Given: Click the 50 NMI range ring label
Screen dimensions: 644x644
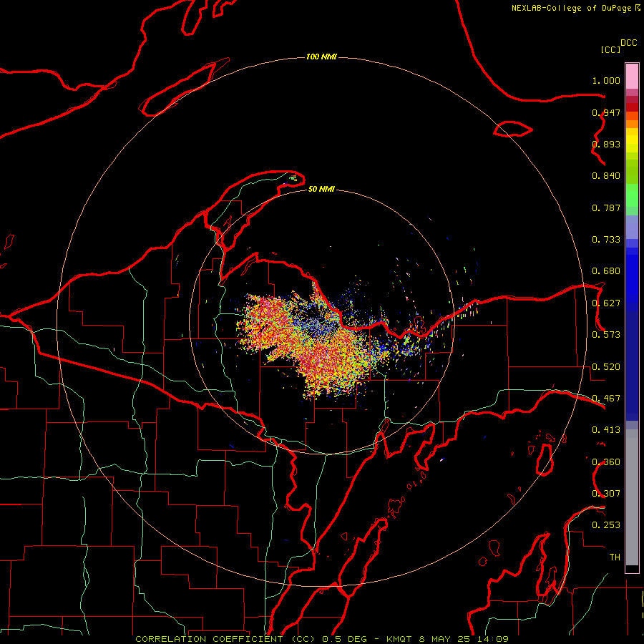Looking at the screenshot, I should click(x=321, y=189).
